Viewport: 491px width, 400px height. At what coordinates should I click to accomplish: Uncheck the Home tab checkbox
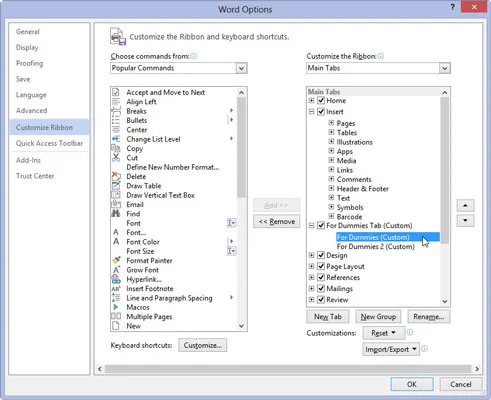321,100
